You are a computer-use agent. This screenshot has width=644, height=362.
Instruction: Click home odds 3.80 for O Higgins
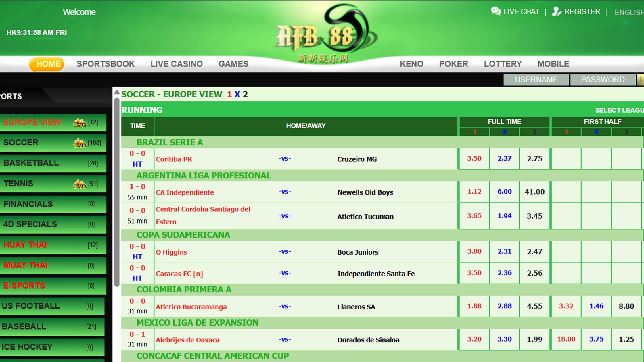pyautogui.click(x=474, y=251)
